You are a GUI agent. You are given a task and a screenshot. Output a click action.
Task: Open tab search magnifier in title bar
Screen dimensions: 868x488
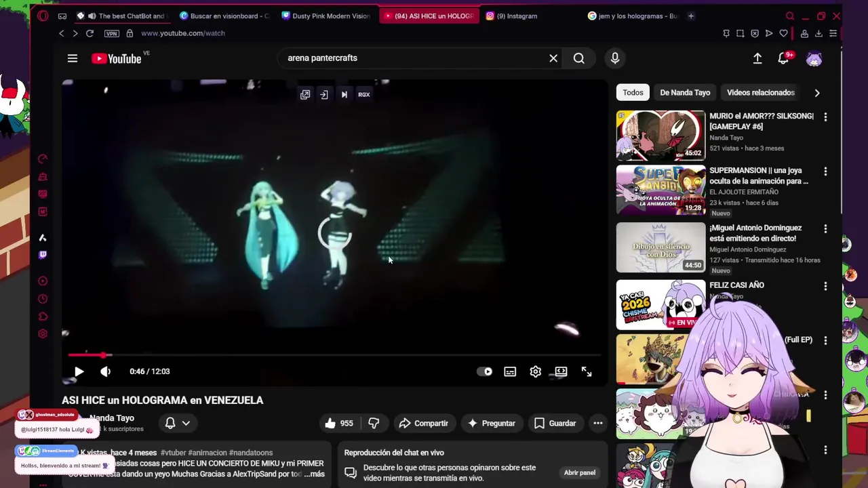pos(790,16)
